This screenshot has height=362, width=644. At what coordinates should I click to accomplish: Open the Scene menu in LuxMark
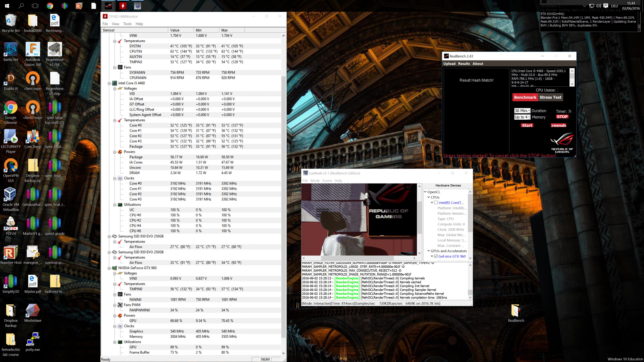(x=327, y=180)
